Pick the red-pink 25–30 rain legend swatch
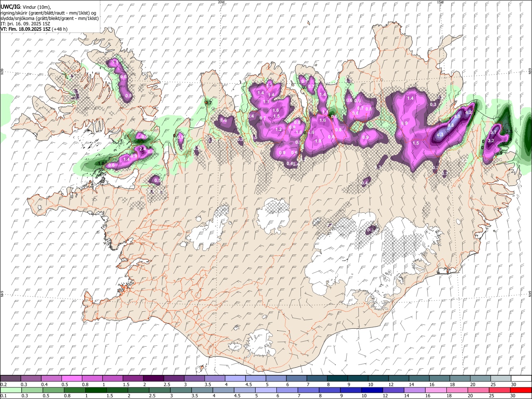The height and width of the screenshot is (399, 532). click(x=500, y=390)
